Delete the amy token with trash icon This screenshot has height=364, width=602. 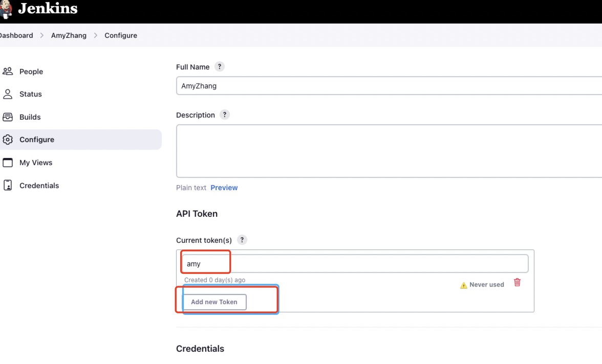click(517, 282)
